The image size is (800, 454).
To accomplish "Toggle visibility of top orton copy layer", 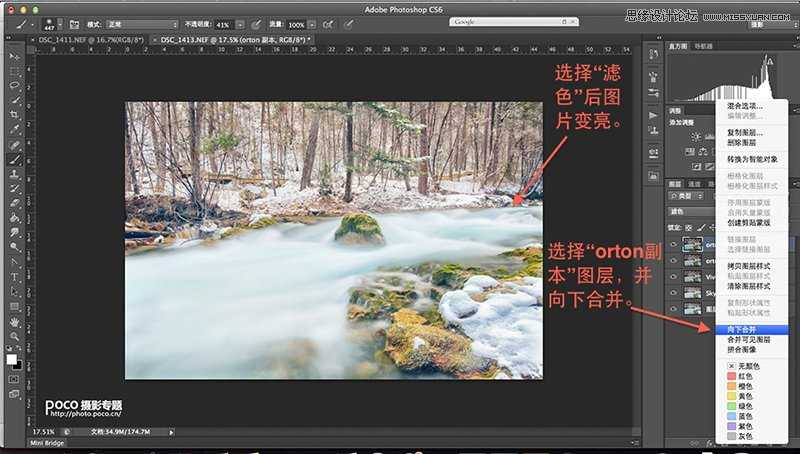I will (x=673, y=244).
